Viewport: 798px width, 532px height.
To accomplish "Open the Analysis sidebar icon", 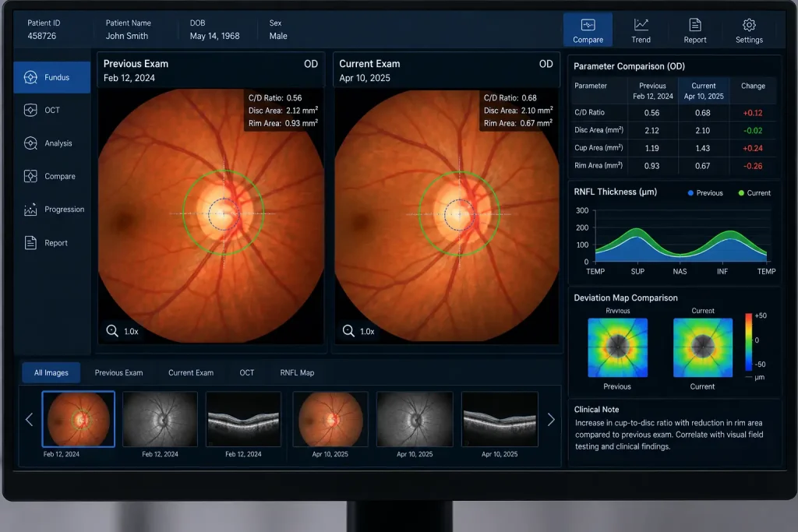I will pos(30,143).
